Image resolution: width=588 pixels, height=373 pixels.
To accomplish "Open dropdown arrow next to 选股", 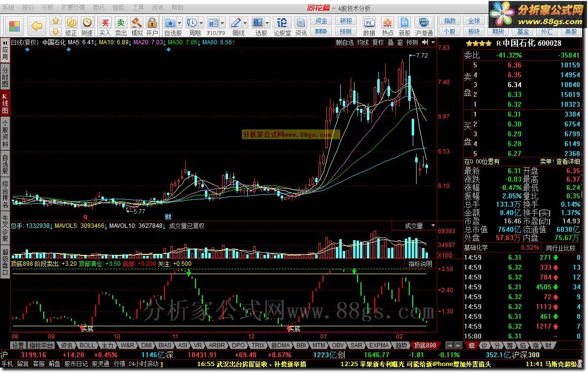I will coord(267,23).
